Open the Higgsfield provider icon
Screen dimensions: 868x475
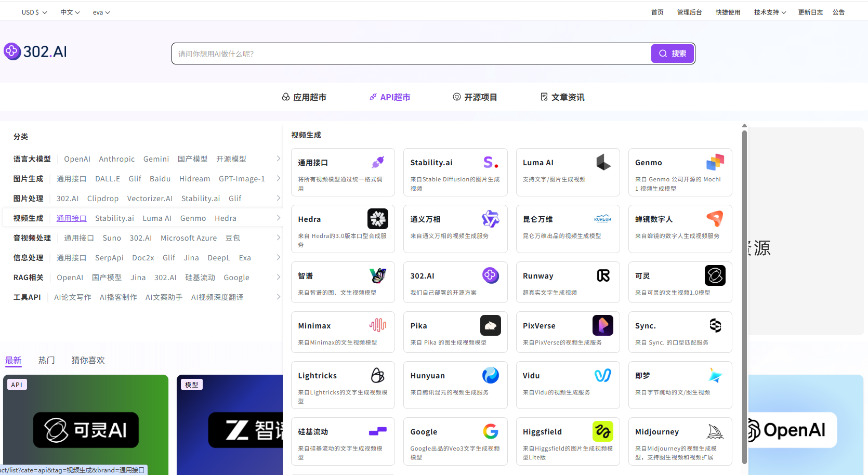[603, 431]
